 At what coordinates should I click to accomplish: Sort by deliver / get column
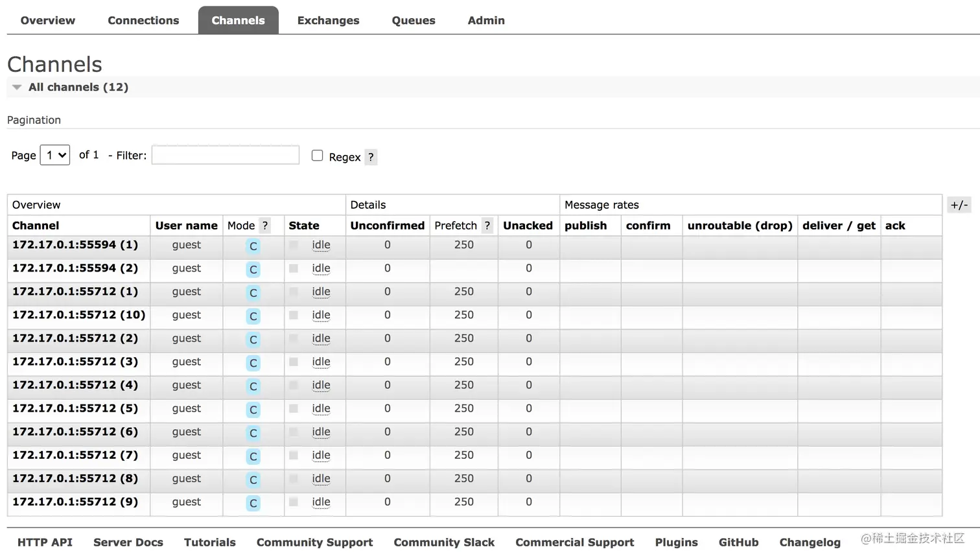click(x=839, y=226)
